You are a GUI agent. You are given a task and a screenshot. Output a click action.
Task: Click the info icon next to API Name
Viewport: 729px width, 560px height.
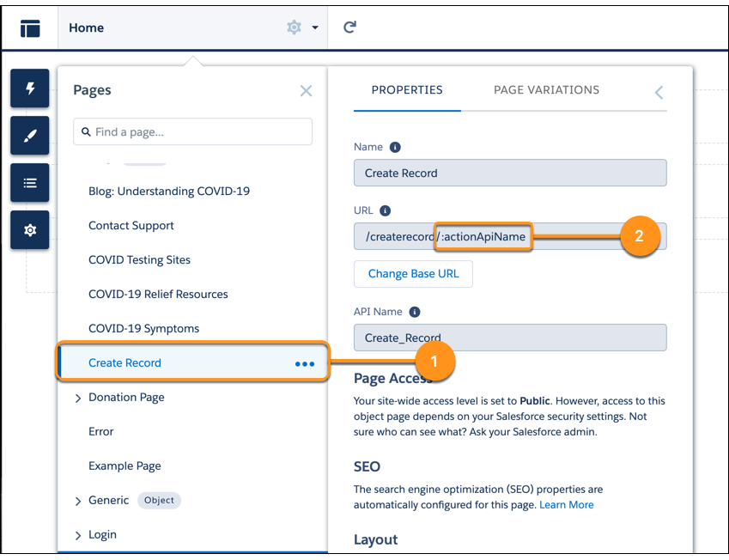(x=415, y=312)
